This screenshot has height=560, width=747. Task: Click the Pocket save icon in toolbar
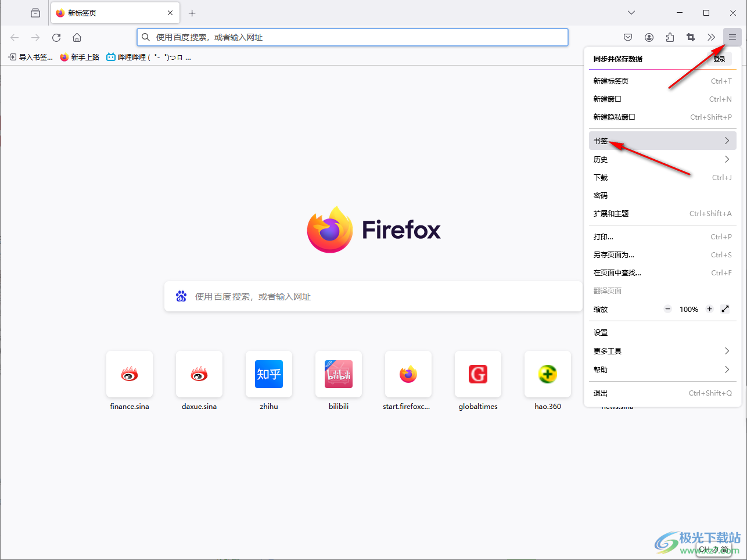coord(628,37)
